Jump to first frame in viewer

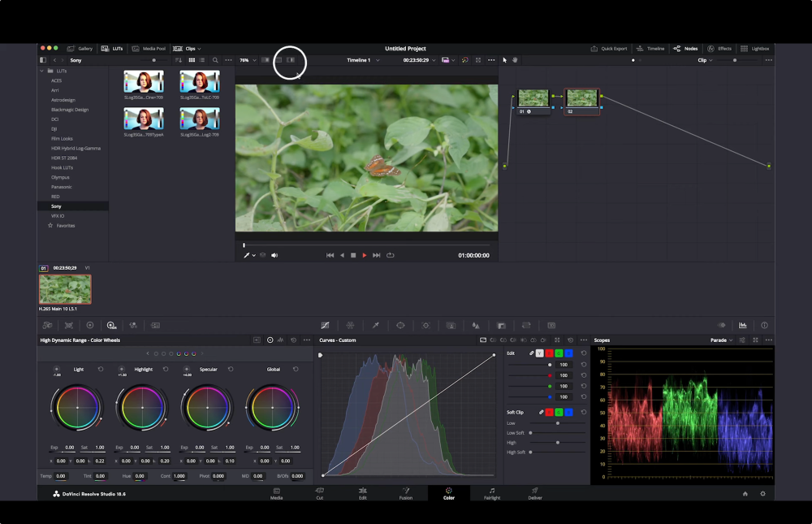[330, 255]
